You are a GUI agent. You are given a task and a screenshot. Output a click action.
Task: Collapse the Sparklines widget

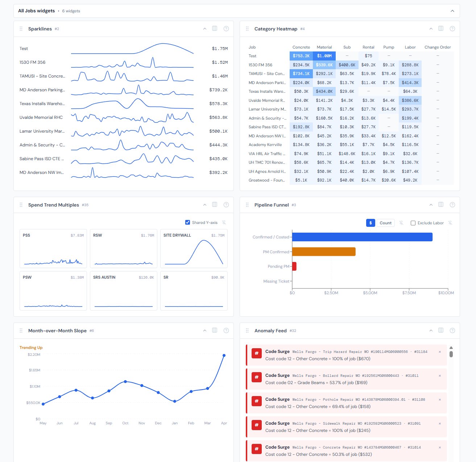coord(204,29)
